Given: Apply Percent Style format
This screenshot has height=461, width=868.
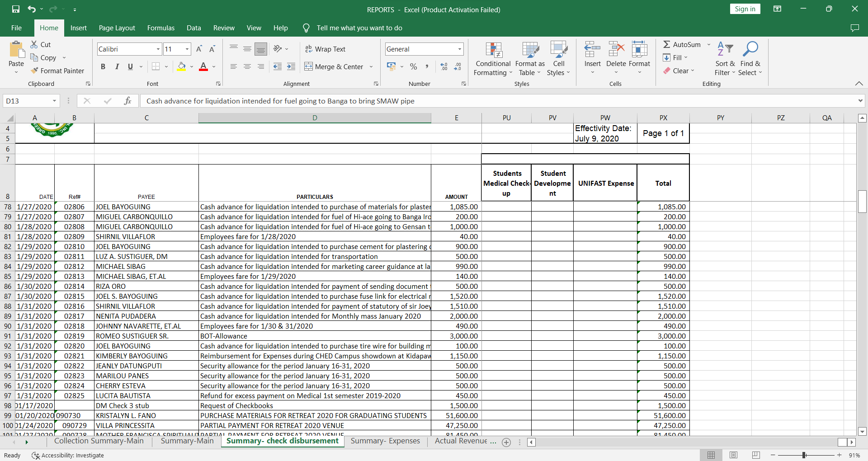Looking at the screenshot, I should coord(413,66).
